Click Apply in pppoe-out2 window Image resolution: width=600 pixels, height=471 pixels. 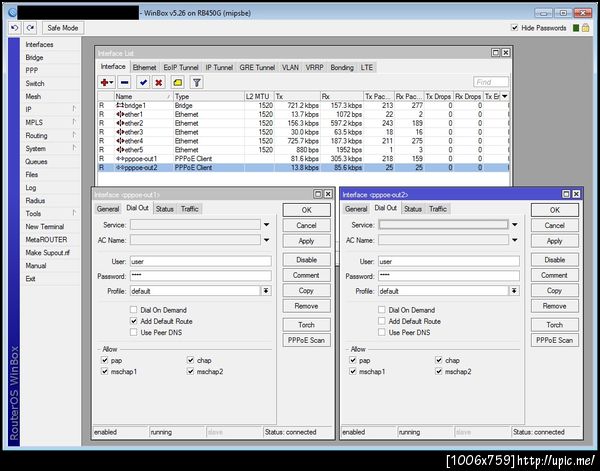pos(554,241)
